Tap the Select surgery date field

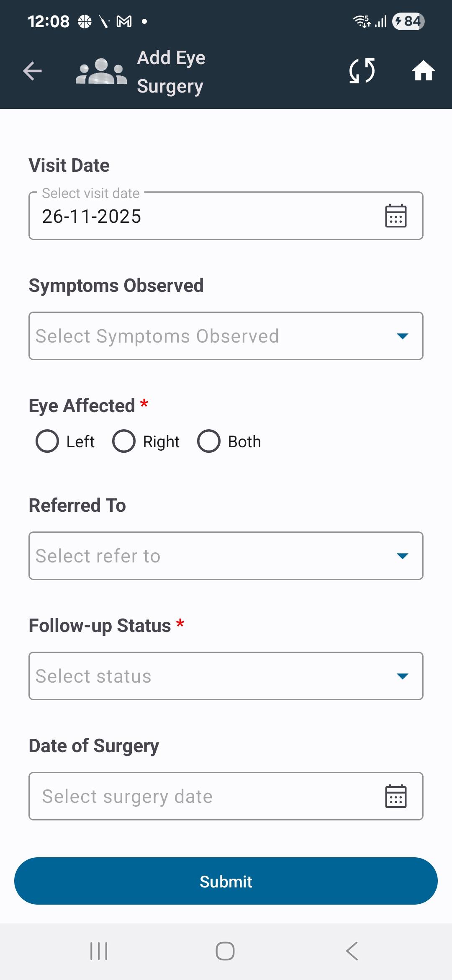click(201, 796)
